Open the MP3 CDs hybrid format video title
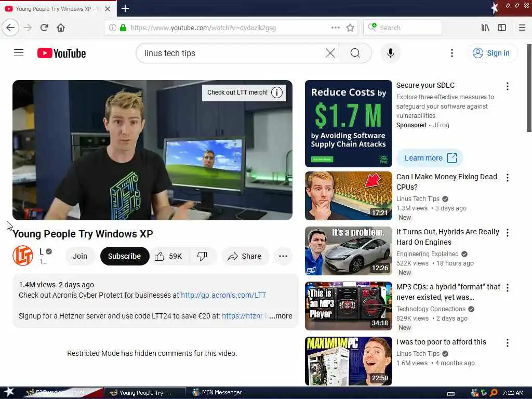This screenshot has height=399, width=532. 448,292
